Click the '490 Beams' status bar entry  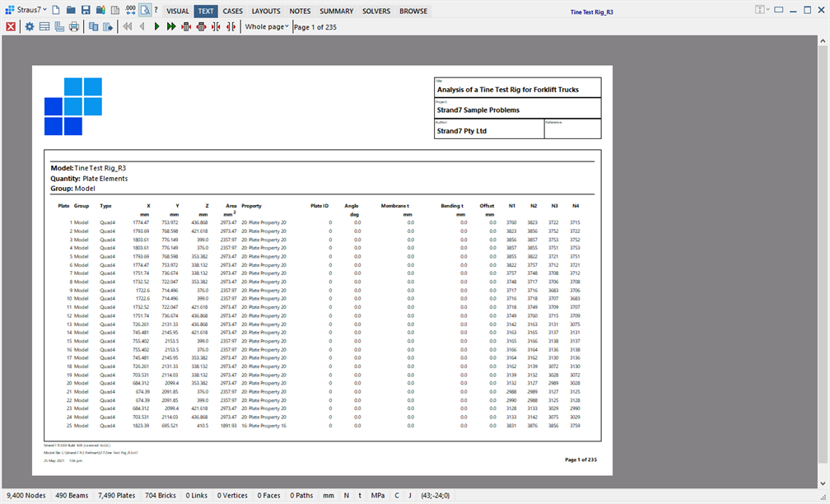tap(72, 496)
